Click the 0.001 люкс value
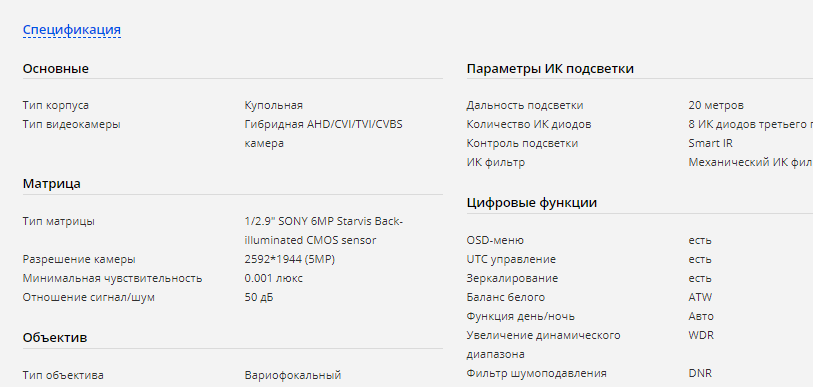The image size is (813, 387). tap(273, 279)
